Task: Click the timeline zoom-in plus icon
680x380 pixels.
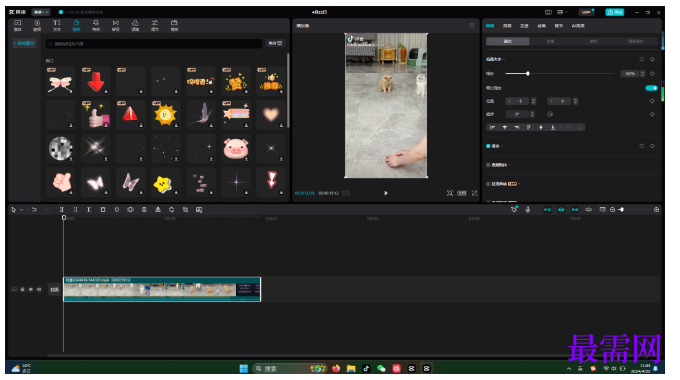Action: (657, 210)
